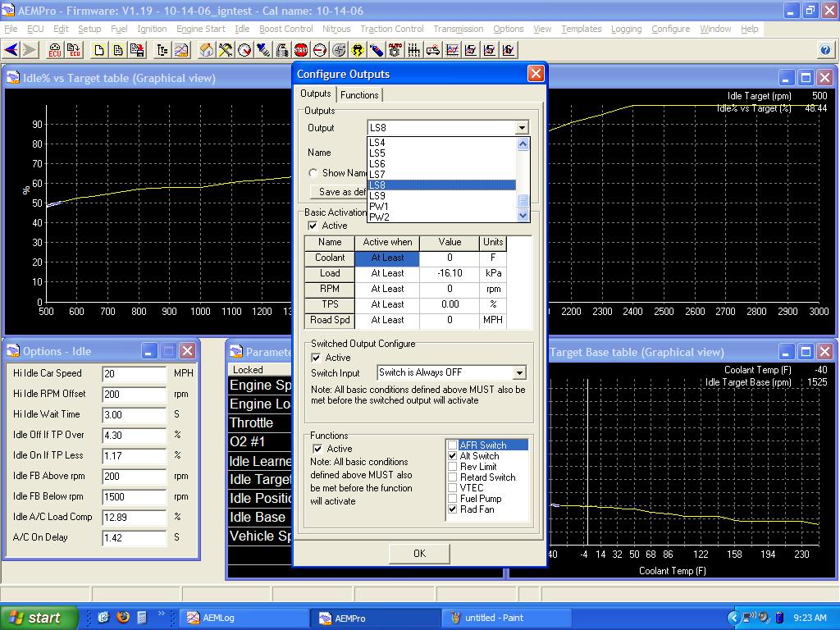Viewport: 840px width, 630px height.
Task: Click the red circle idle icon
Action: (320, 50)
